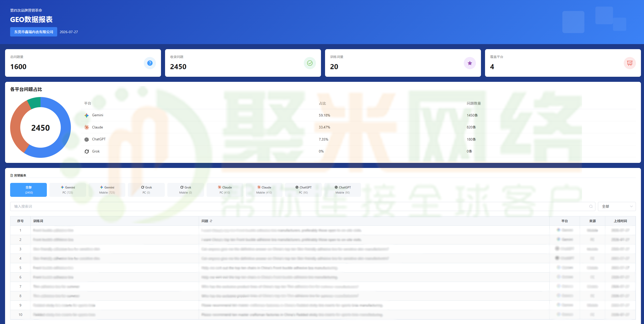Click the 7.35% value in ChatGPT row
This screenshot has width=644, height=324.
[324, 139]
